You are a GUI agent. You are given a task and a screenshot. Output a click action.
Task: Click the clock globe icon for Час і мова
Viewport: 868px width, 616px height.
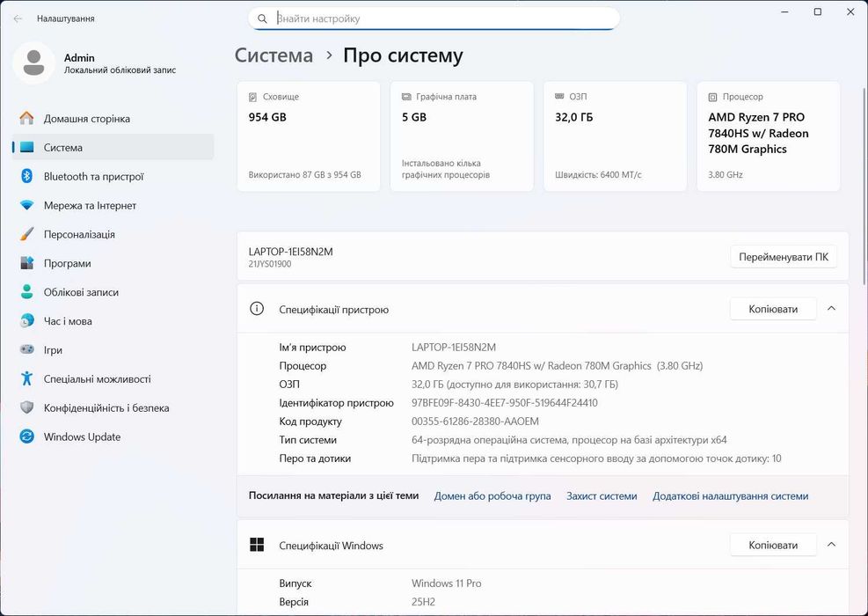coord(26,320)
